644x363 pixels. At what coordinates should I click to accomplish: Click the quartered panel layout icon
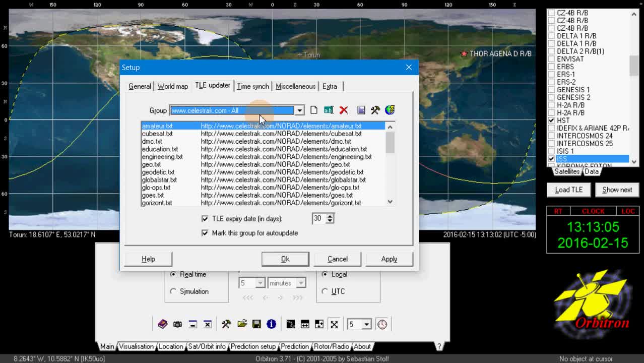319,324
